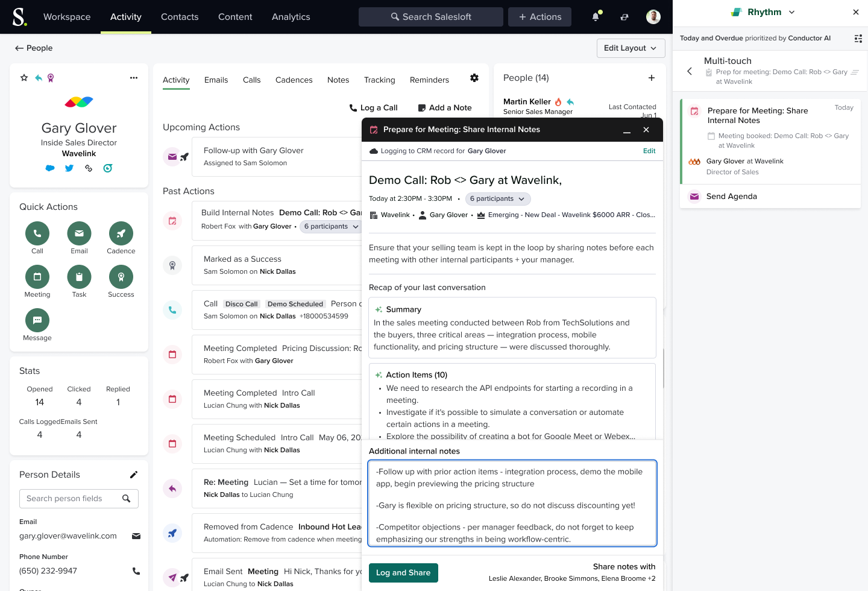
Task: Open the Message quick action
Action: (37, 320)
